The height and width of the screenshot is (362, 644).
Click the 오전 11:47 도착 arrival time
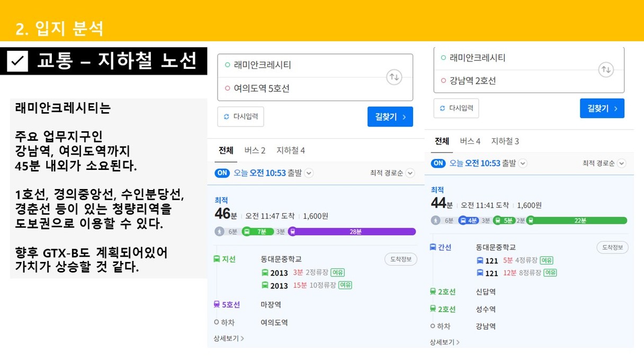pyautogui.click(x=270, y=216)
